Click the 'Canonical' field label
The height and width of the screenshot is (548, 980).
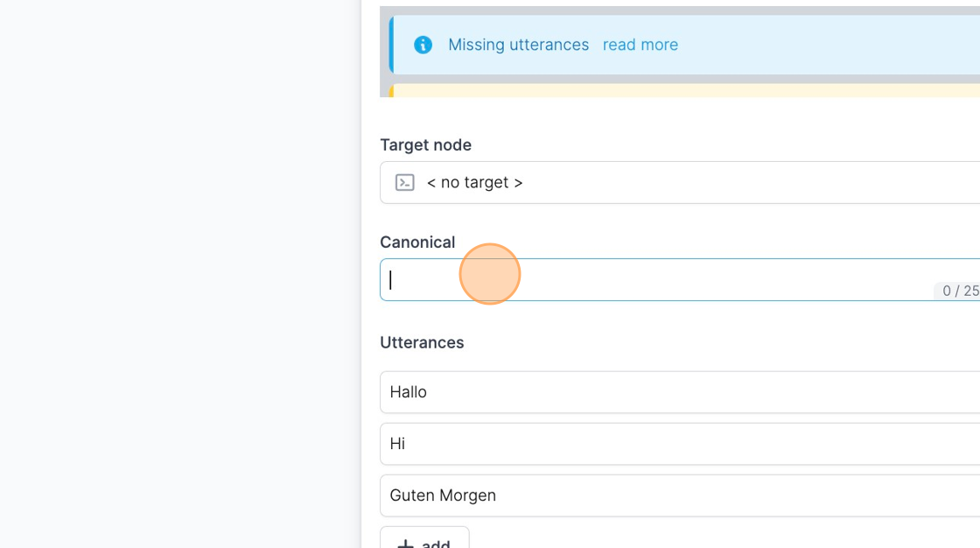tap(417, 242)
